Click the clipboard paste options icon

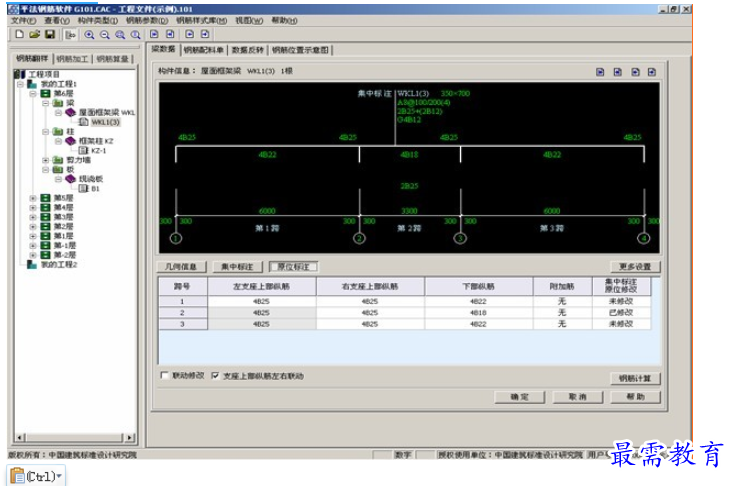coord(17,476)
